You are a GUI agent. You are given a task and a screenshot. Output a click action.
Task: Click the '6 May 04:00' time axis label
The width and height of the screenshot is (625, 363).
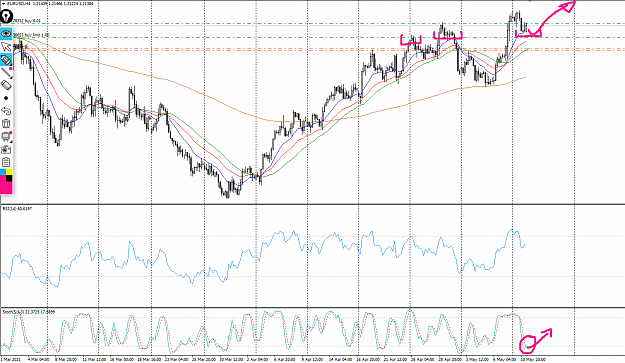504,359
